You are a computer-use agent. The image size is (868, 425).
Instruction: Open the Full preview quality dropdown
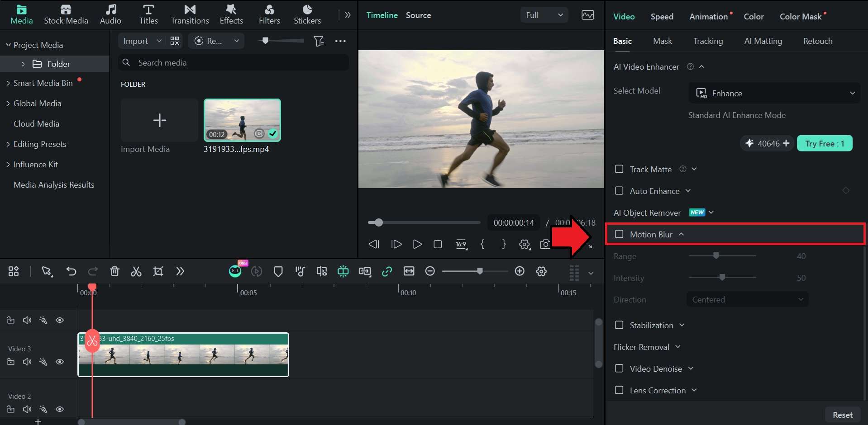pos(544,15)
